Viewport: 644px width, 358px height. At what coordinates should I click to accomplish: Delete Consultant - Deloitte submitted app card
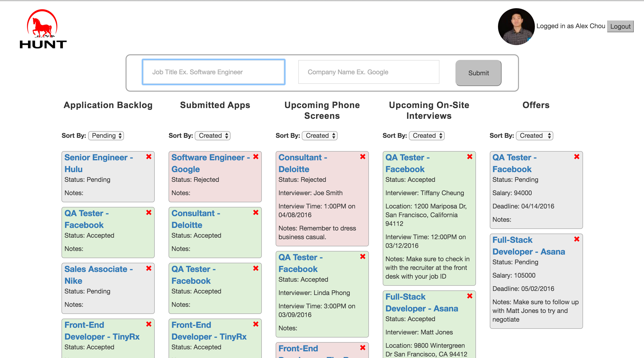point(256,213)
